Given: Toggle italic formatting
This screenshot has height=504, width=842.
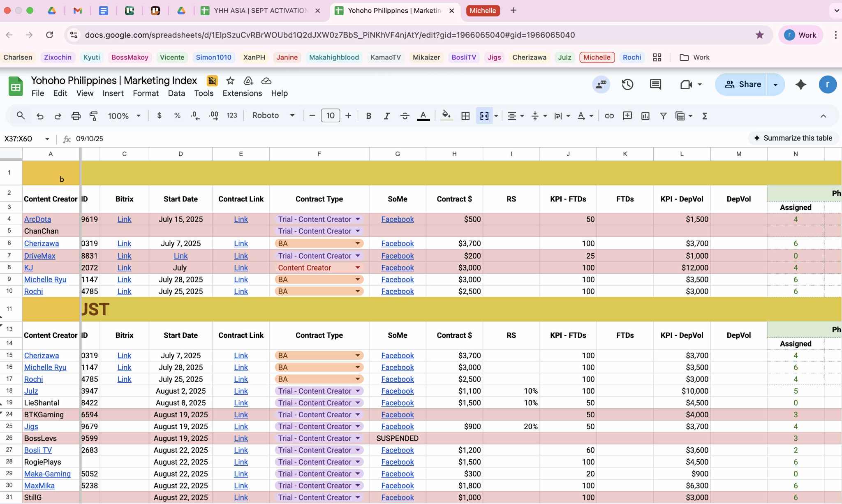Looking at the screenshot, I should click(386, 116).
